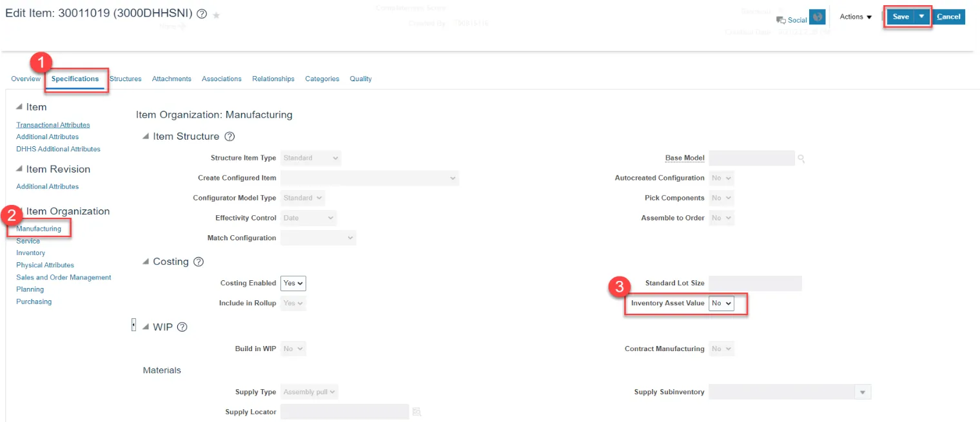The height and width of the screenshot is (422, 980).
Task: Open help icon next to WIP heading
Action: 182,327
